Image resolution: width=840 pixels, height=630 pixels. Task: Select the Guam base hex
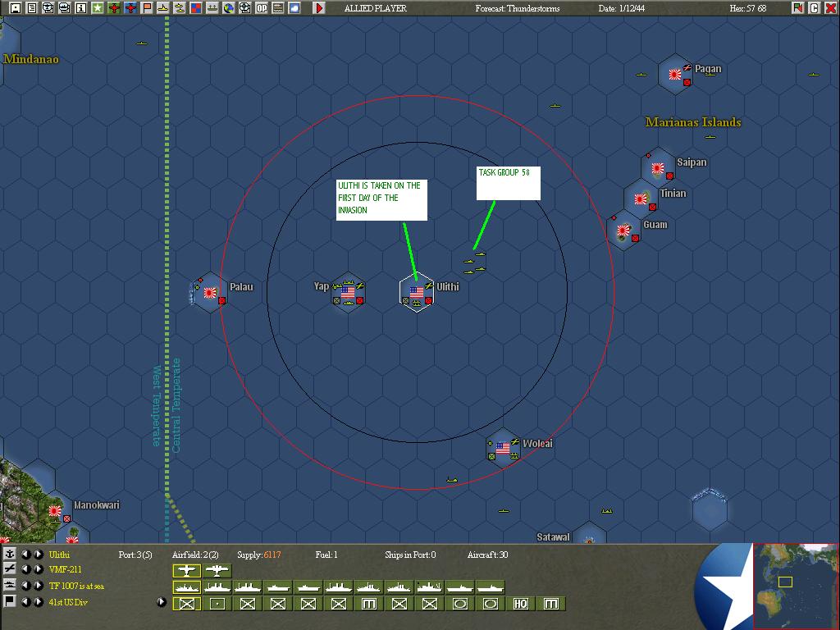[x=623, y=231]
